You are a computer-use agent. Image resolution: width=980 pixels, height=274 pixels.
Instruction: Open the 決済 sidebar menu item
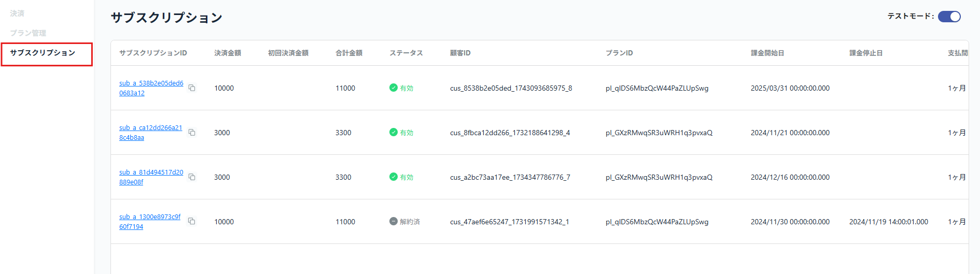(17, 13)
